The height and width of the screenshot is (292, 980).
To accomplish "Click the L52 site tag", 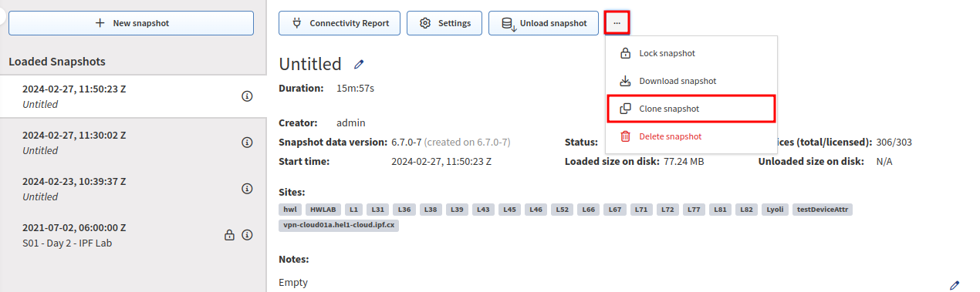I will (x=562, y=210).
